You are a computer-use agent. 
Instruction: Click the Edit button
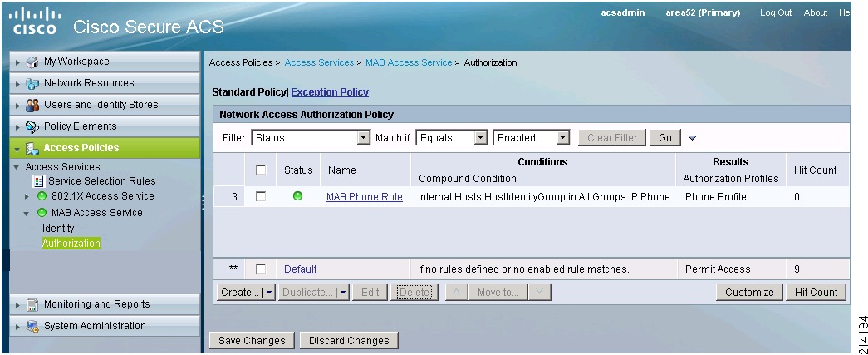pos(370,293)
